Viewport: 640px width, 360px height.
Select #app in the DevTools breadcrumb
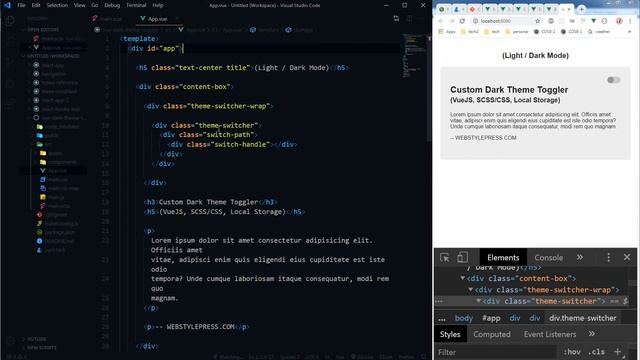pos(491,318)
